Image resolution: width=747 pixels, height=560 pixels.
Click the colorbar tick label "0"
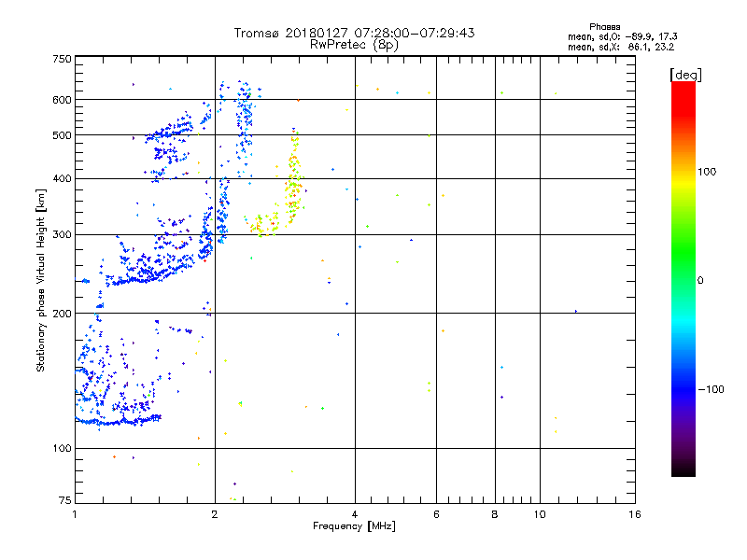tap(700, 281)
